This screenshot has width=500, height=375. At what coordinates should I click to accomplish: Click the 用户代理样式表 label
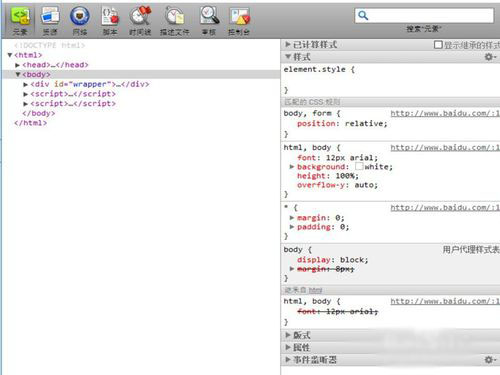[471, 249]
